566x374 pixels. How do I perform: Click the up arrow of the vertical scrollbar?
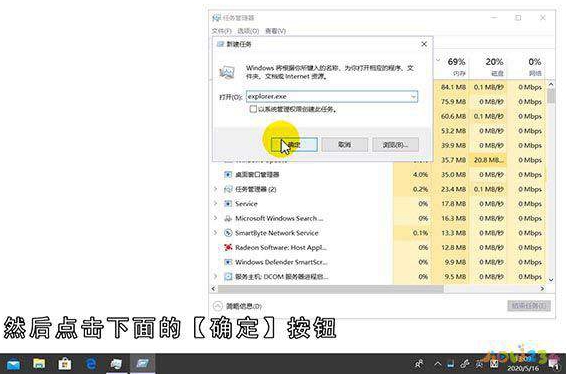tap(551, 84)
